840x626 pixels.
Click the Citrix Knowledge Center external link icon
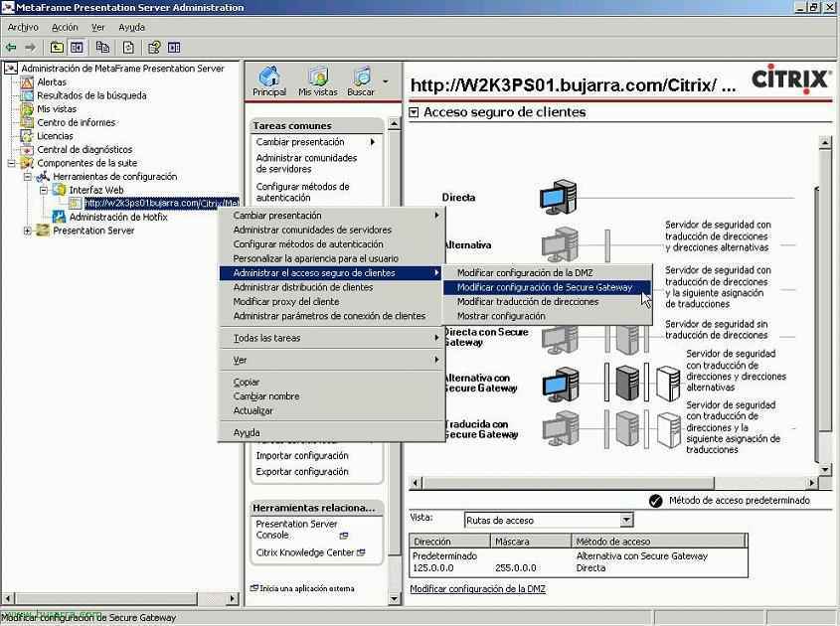click(361, 552)
